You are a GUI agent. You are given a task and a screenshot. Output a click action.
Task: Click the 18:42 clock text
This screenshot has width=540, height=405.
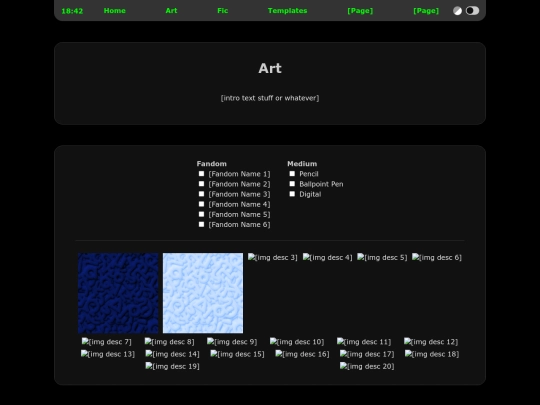click(x=72, y=11)
